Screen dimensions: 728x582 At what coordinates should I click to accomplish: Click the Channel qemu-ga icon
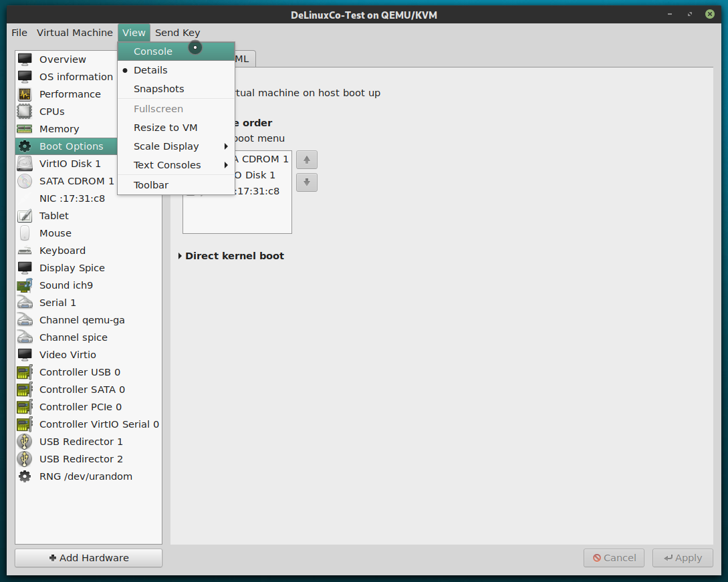pyautogui.click(x=25, y=320)
